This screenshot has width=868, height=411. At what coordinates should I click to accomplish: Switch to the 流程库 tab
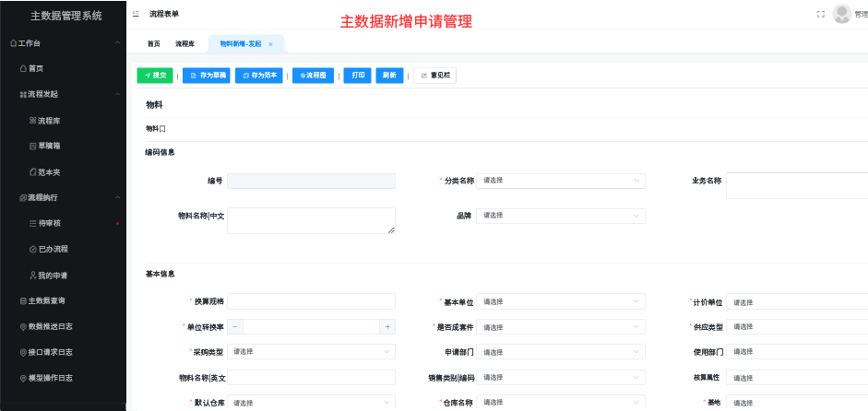coord(184,44)
